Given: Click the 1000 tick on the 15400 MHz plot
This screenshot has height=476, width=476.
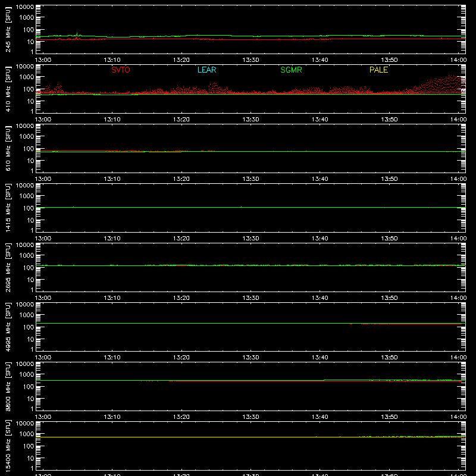Looking at the screenshot, I should [x=27, y=434].
